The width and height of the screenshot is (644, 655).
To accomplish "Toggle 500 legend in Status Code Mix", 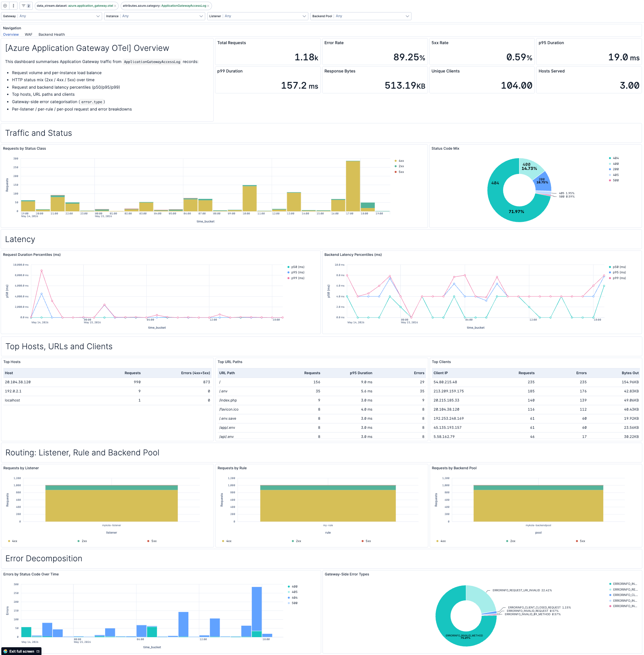I will point(614,180).
